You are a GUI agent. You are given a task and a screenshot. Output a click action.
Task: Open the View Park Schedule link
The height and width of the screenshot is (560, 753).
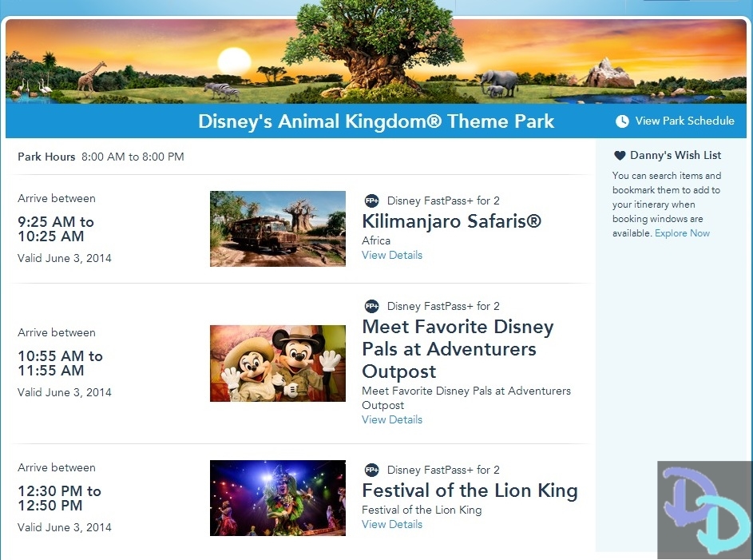(x=684, y=121)
